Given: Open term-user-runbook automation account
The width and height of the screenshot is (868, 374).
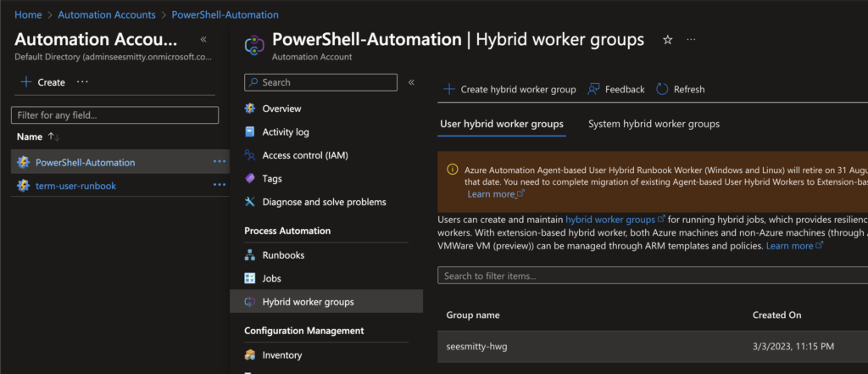Looking at the screenshot, I should (75, 186).
